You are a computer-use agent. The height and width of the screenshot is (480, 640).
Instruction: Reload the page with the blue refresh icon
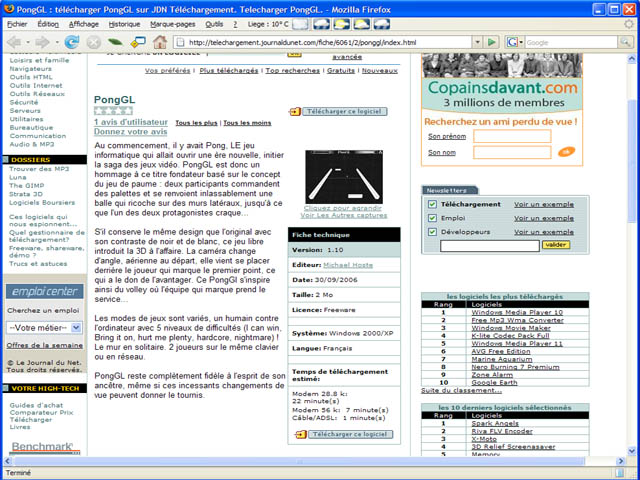tap(72, 42)
